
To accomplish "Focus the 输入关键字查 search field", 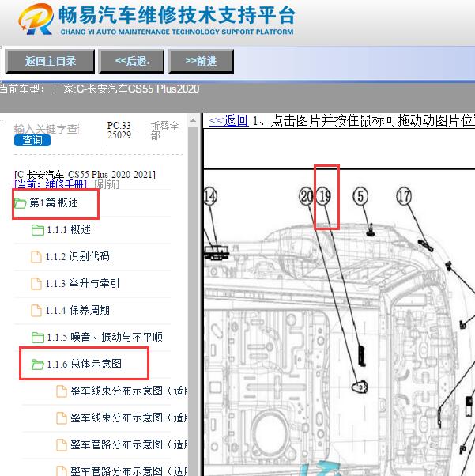I will pyautogui.click(x=47, y=129).
